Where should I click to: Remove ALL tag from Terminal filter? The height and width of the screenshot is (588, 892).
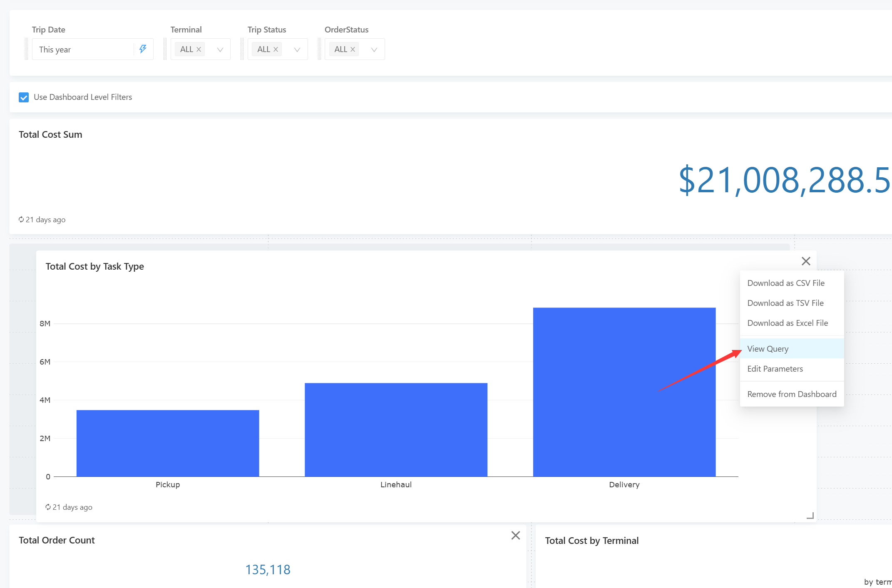click(x=199, y=49)
